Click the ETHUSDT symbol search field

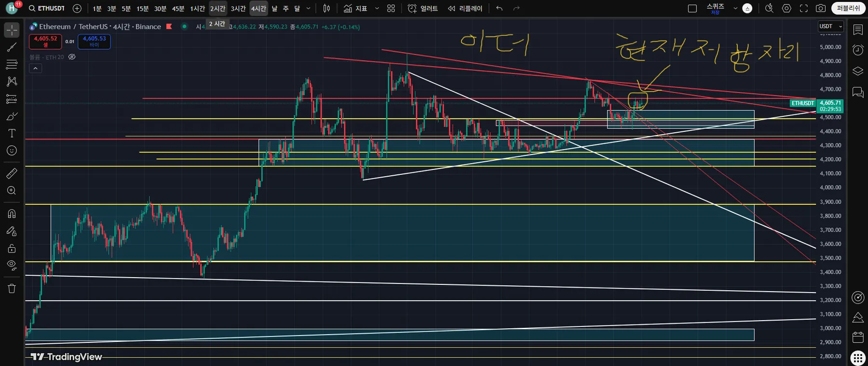pos(47,8)
